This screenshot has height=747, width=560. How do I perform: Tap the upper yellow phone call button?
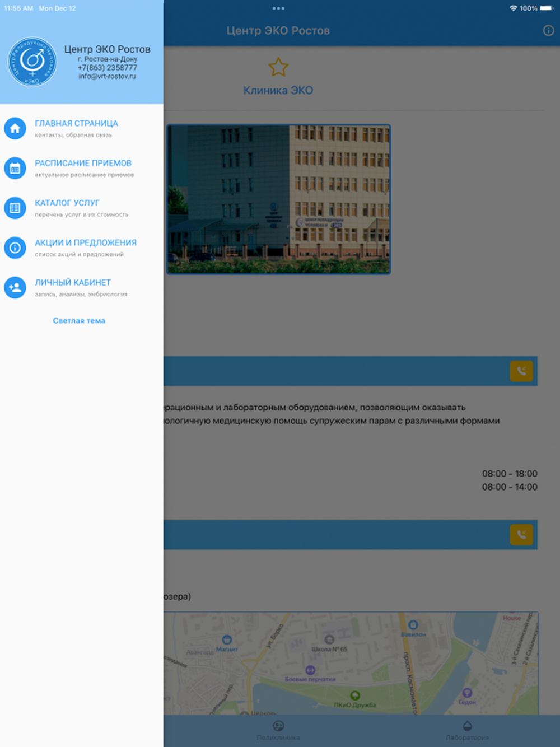coord(521,371)
